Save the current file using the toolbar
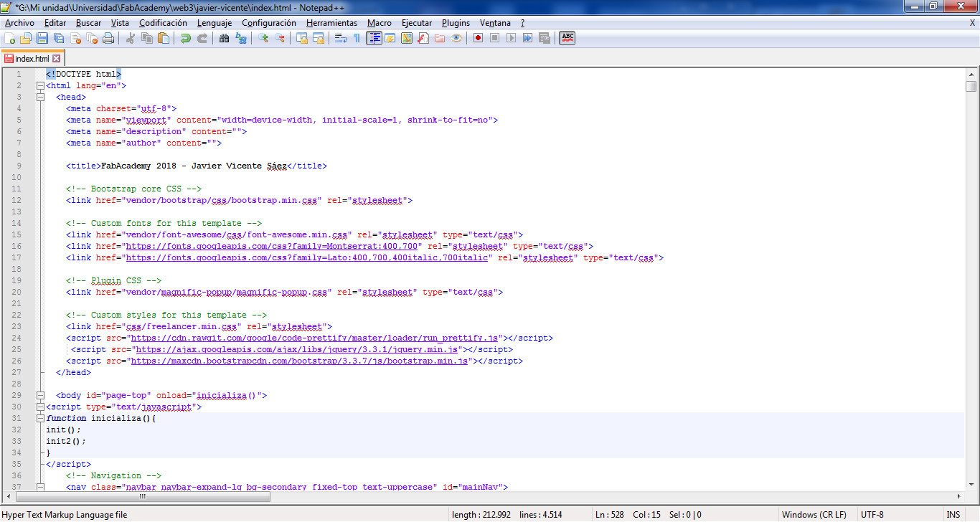980x522 pixels. (42, 38)
